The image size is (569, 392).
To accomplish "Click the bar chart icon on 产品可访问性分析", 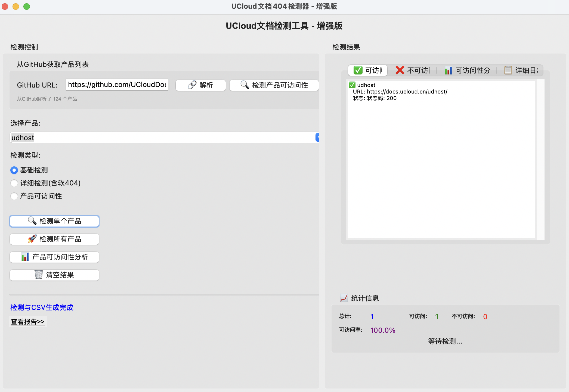I will click(x=25, y=257).
